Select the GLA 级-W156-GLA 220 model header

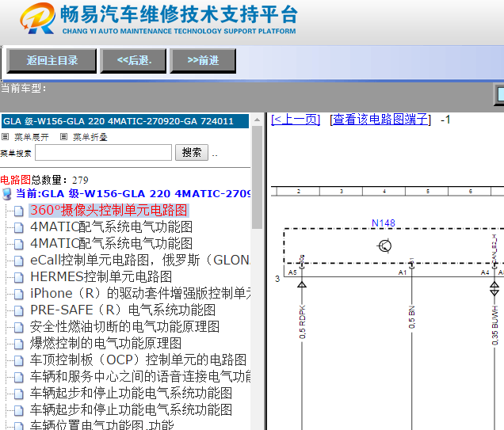(124, 121)
